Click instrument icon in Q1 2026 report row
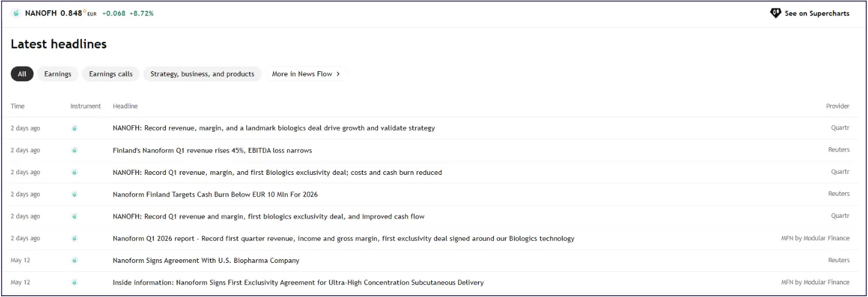This screenshot has height=297, width=868. click(75, 238)
